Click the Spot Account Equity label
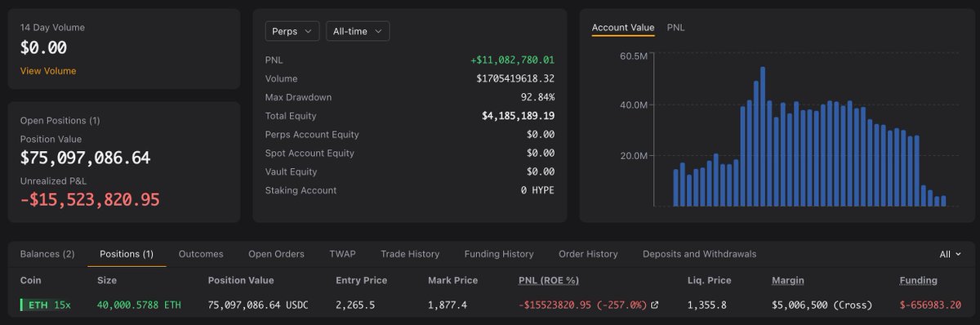The width and height of the screenshot is (980, 325). point(309,154)
